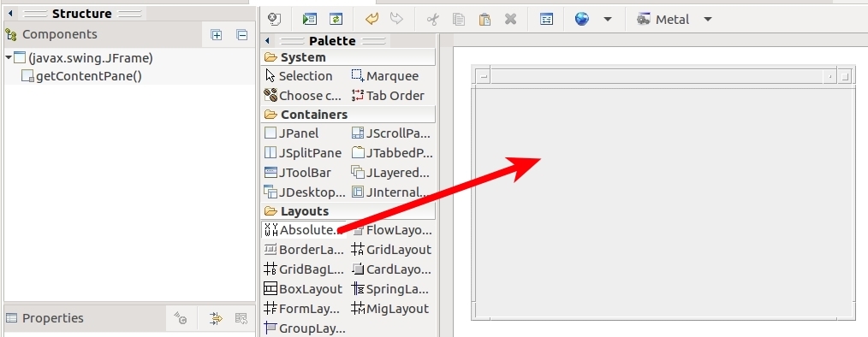Choose GridBagLayout from the Layouts palette
This screenshot has width=868, height=337.
tap(305, 269)
